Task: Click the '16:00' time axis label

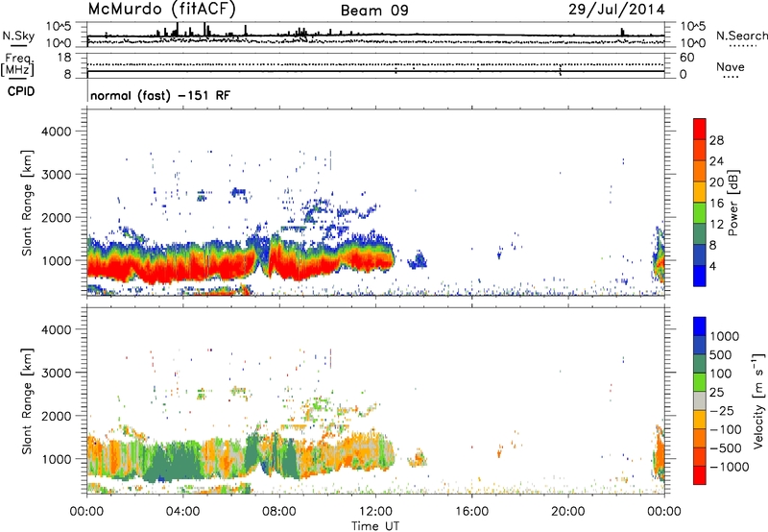Action: point(471,511)
